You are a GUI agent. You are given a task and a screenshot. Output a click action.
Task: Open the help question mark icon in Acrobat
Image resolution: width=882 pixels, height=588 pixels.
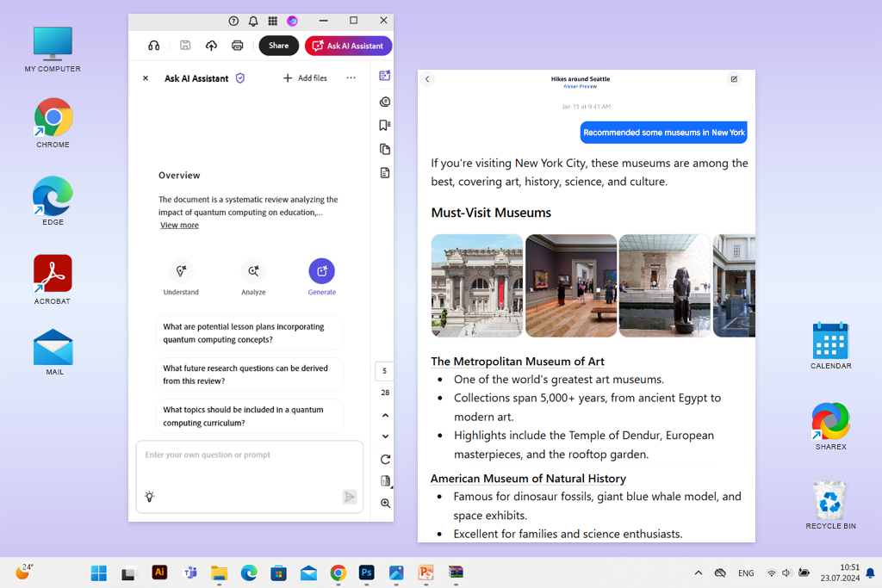pos(233,21)
